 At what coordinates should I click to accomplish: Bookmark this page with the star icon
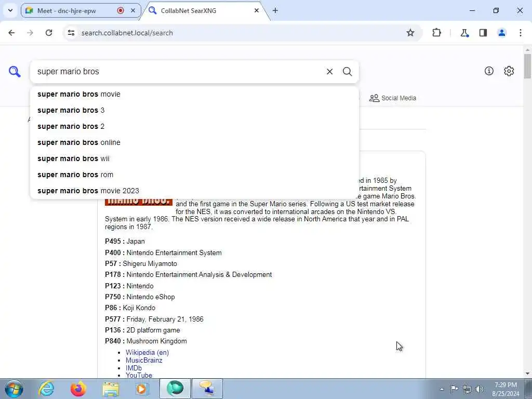[410, 33]
